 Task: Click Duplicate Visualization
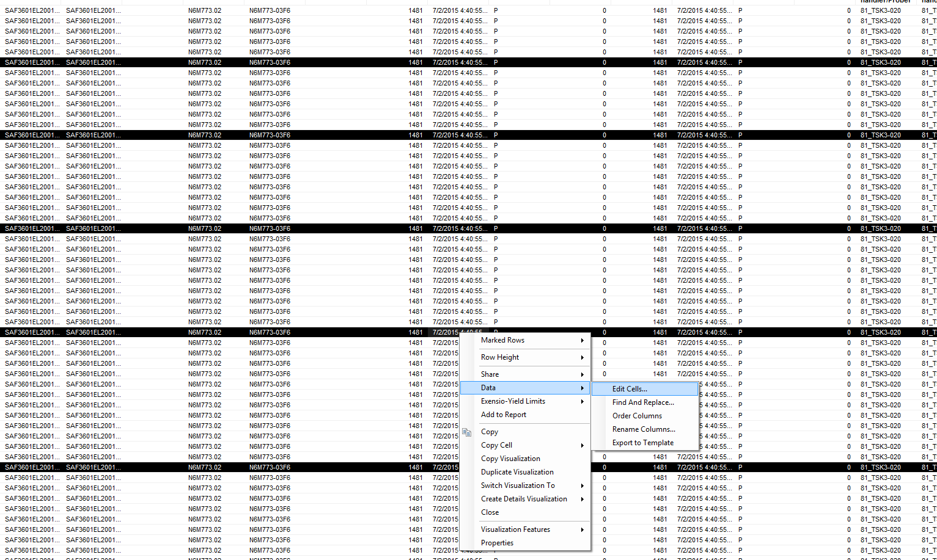click(517, 472)
